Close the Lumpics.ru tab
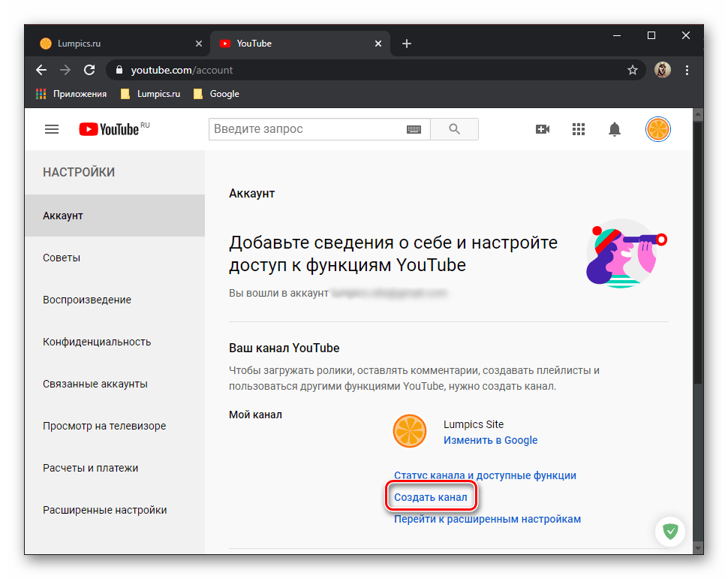Image resolution: width=728 pixels, height=579 pixels. (199, 44)
